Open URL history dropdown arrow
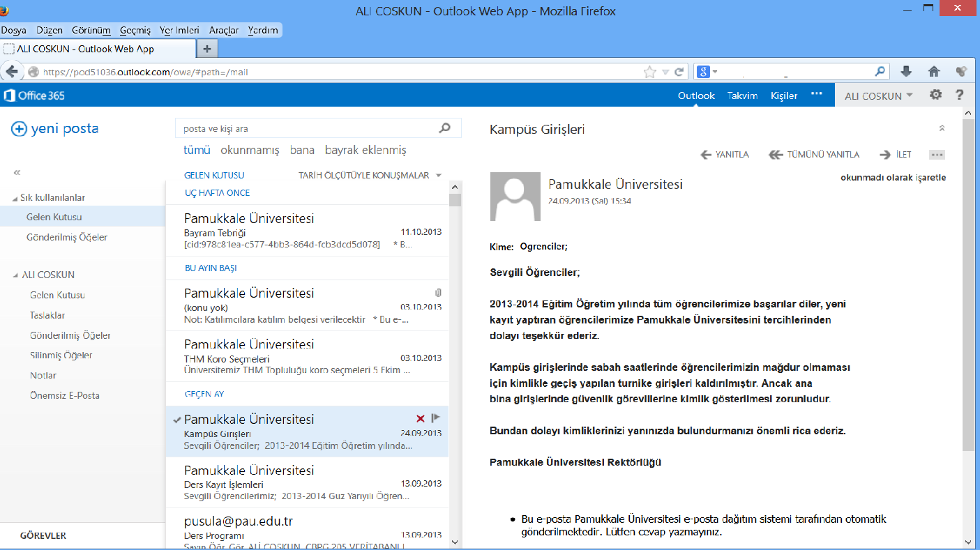Screen dimensions: 980x550 coord(665,72)
